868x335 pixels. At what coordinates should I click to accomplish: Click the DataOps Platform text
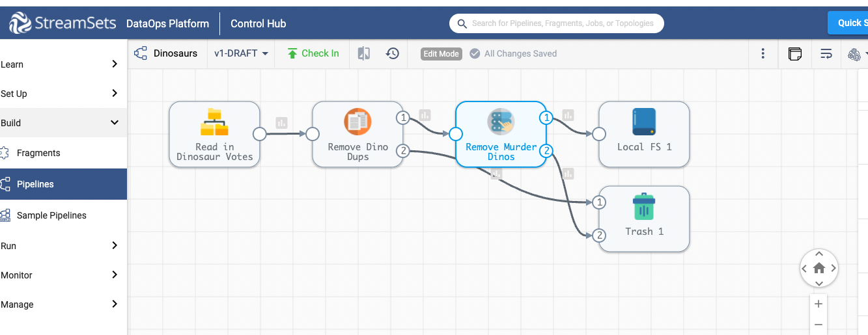point(167,23)
